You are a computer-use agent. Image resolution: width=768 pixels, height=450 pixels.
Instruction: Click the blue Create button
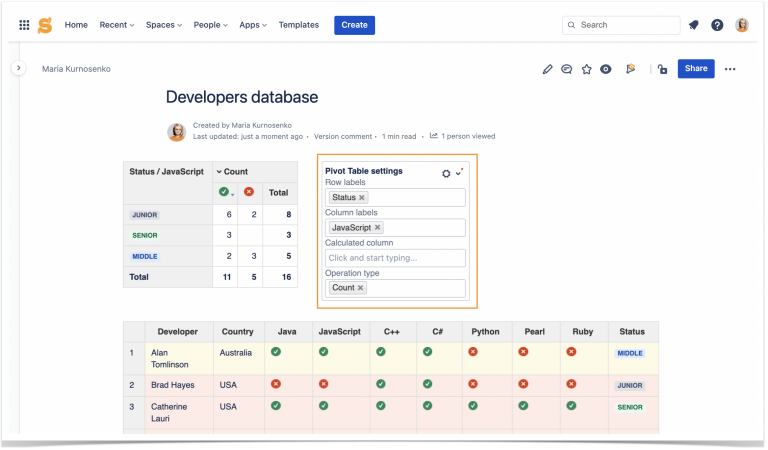click(x=354, y=25)
